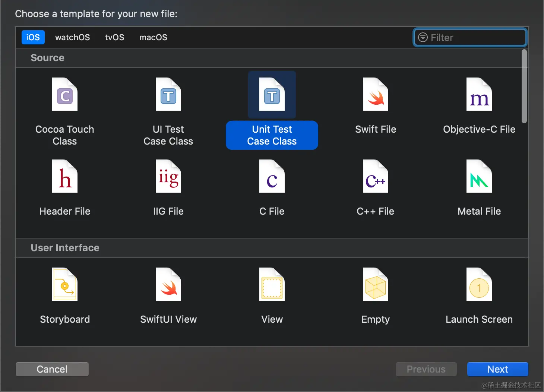This screenshot has width=544, height=392.
Task: Click the Unit Test Case Class label
Action: tap(272, 135)
